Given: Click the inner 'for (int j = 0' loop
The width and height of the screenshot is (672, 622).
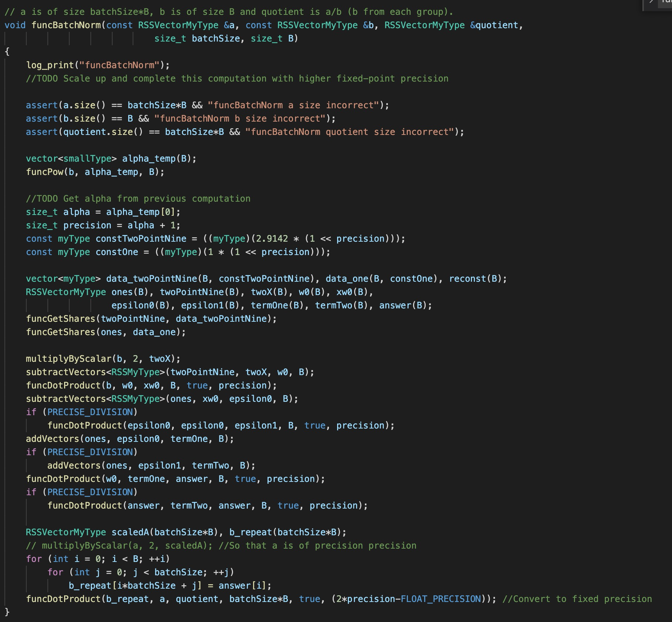Looking at the screenshot, I should pyautogui.click(x=141, y=572).
